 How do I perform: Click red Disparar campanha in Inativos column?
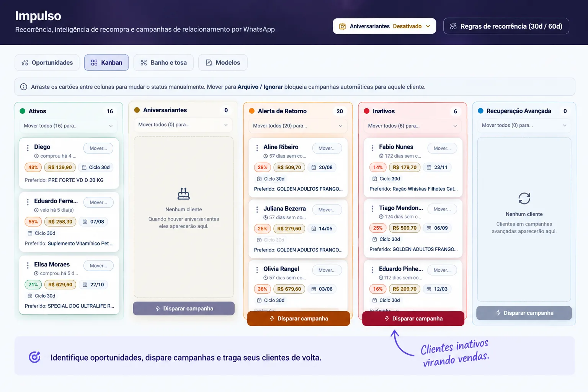[413, 318]
